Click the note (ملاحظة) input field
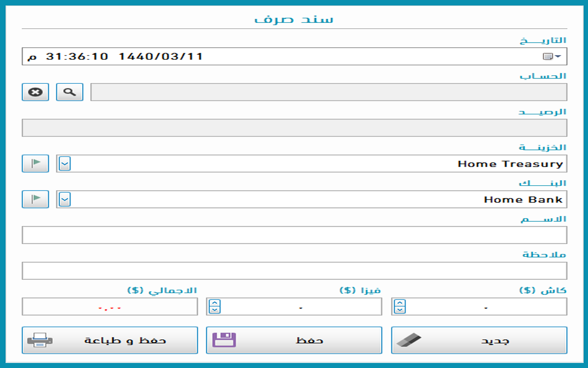The image size is (588, 368). click(294, 271)
